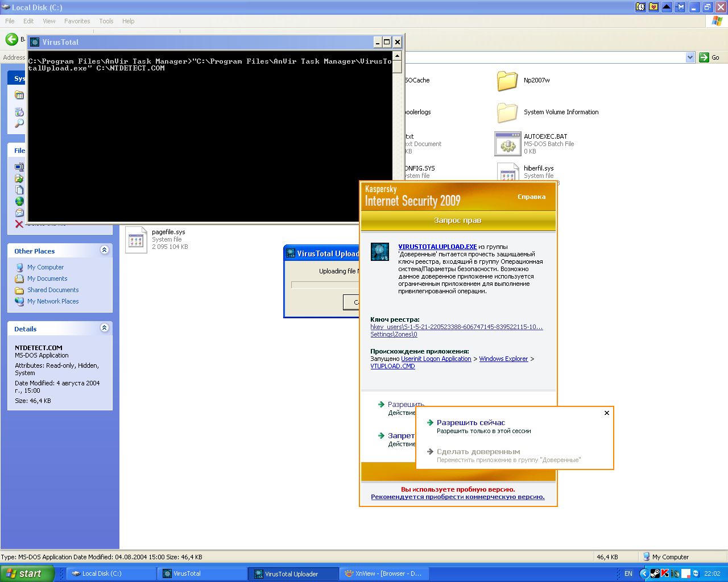This screenshot has height=582, width=728.
Task: Click the upload progress bar in VirusTotal Uploader
Action: [325, 285]
